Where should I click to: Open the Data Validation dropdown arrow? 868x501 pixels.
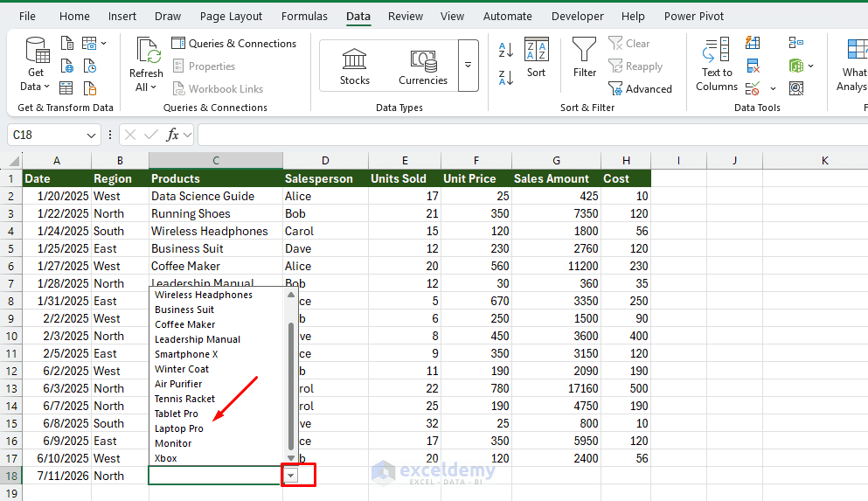point(774,88)
